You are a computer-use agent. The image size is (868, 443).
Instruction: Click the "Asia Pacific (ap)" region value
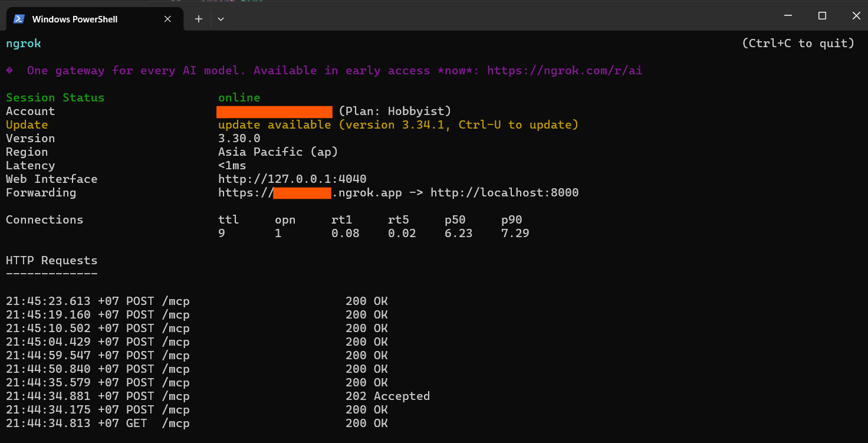point(278,152)
